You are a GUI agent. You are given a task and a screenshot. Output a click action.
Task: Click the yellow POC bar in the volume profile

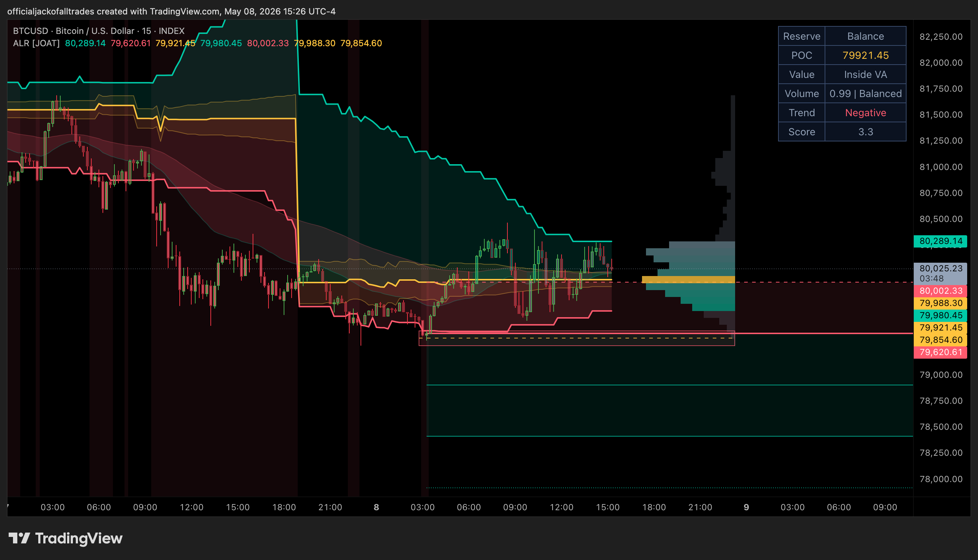[689, 280]
